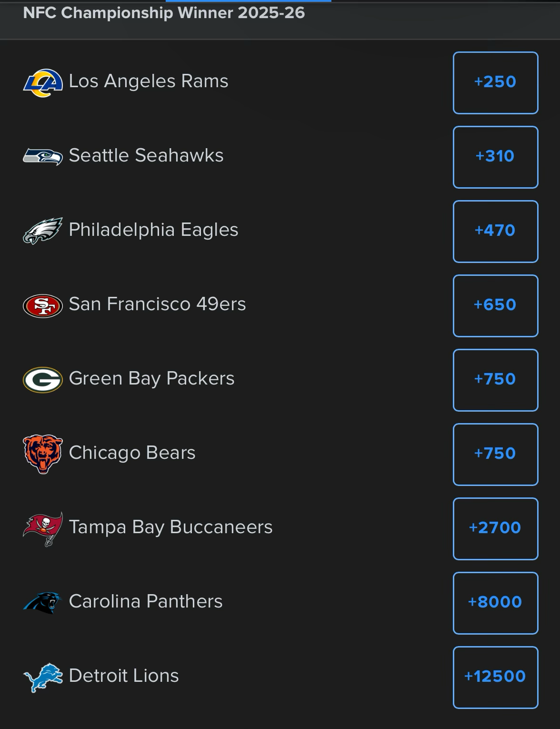Pick Eagles at +470 odds
The width and height of the screenshot is (560, 729).
pyautogui.click(x=495, y=232)
